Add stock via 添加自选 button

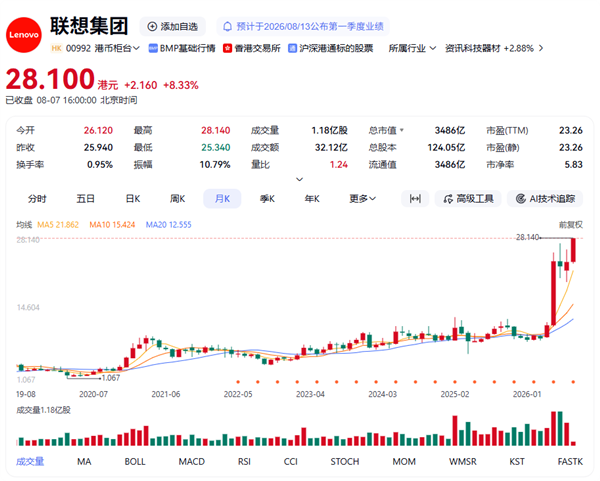(173, 26)
